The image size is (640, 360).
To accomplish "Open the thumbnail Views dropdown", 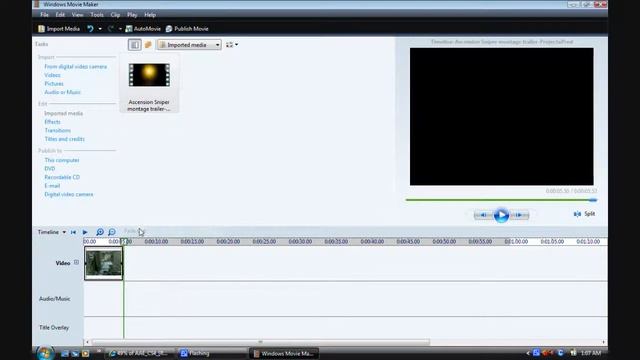I will (x=232, y=44).
